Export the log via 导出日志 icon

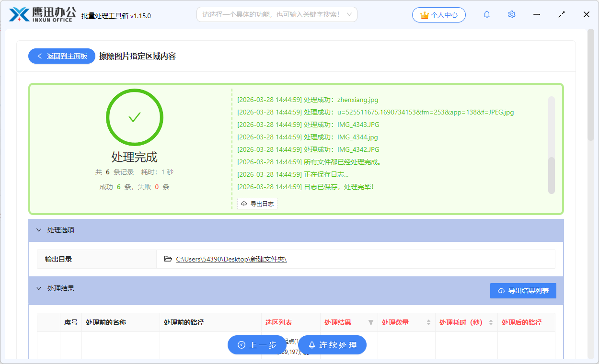[243, 203]
